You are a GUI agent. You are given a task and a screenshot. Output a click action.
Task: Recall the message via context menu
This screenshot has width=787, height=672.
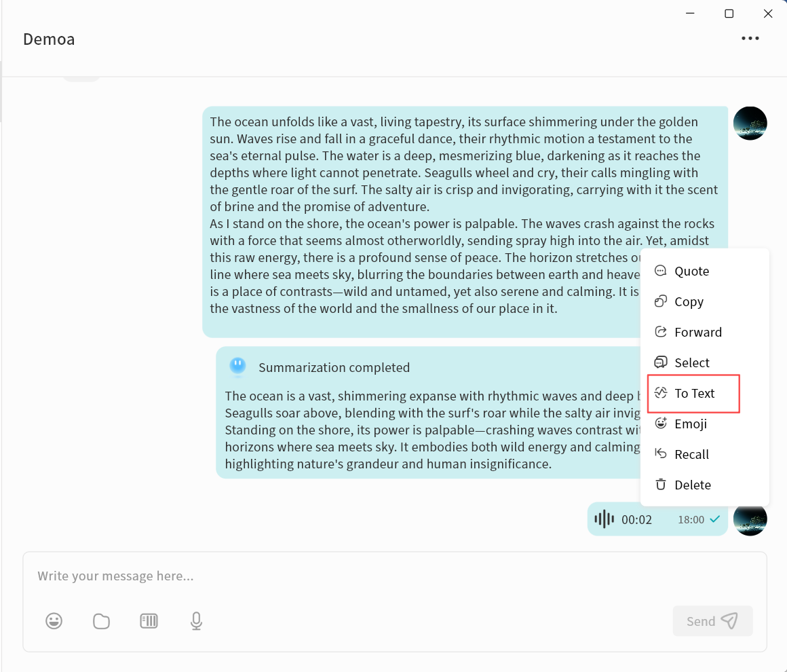(x=691, y=454)
